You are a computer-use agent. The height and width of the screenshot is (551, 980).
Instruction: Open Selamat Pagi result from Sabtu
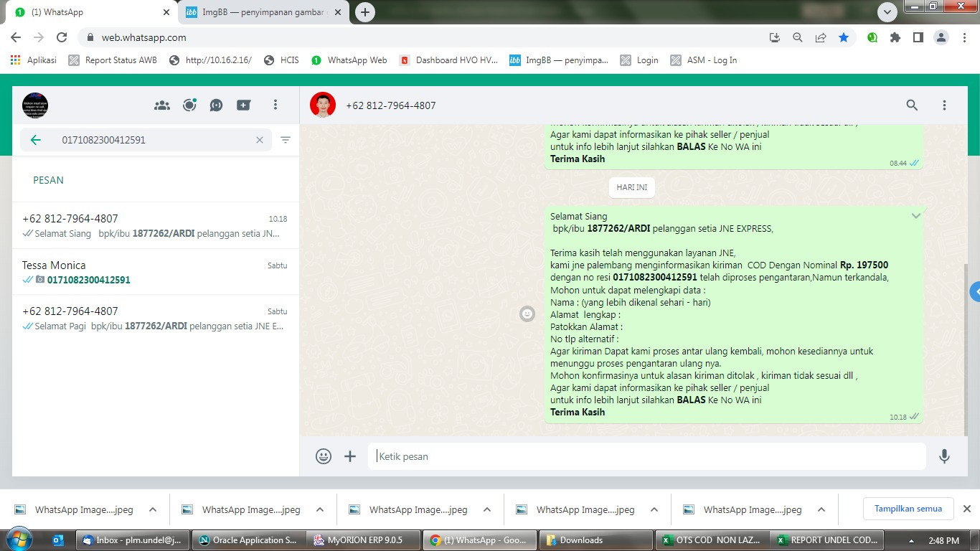pos(156,318)
